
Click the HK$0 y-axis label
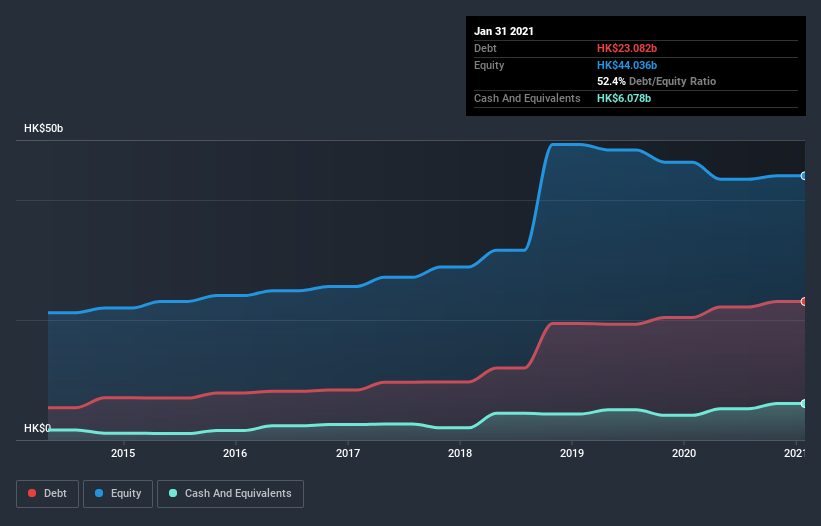(37, 429)
